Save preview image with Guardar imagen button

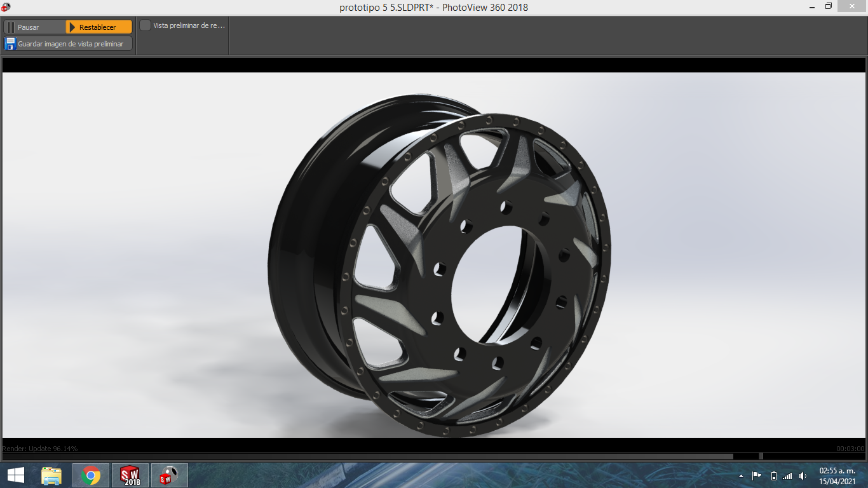(68, 44)
